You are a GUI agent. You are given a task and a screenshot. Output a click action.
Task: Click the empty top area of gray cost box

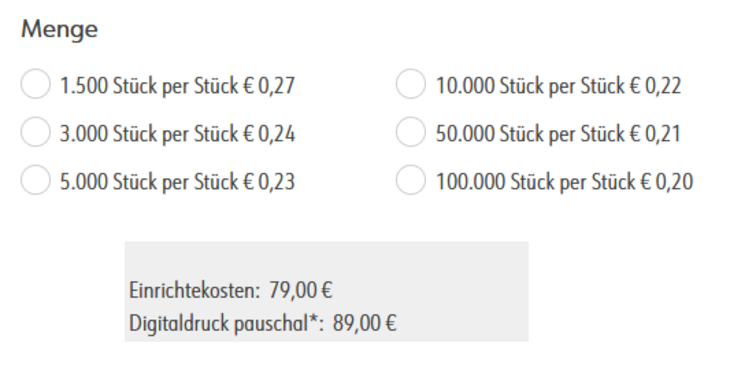click(326, 260)
